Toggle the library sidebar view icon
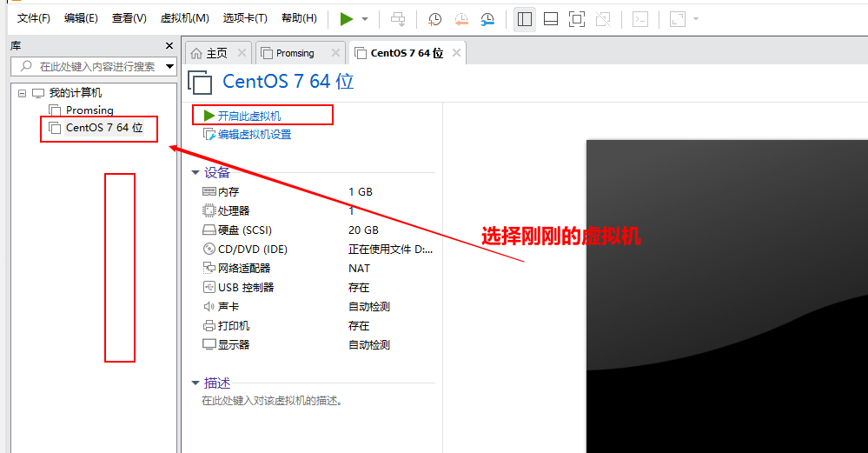Image resolution: width=868 pixels, height=453 pixels. [x=525, y=19]
